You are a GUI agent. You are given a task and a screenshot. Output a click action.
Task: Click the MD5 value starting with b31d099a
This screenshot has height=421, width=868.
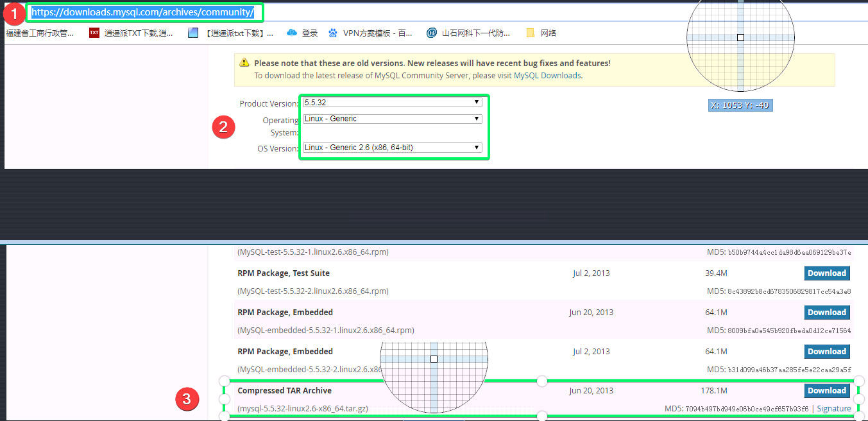pyautogui.click(x=789, y=370)
